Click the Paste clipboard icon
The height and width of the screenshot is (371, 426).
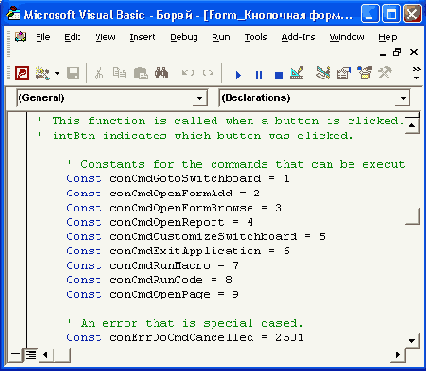[x=140, y=73]
